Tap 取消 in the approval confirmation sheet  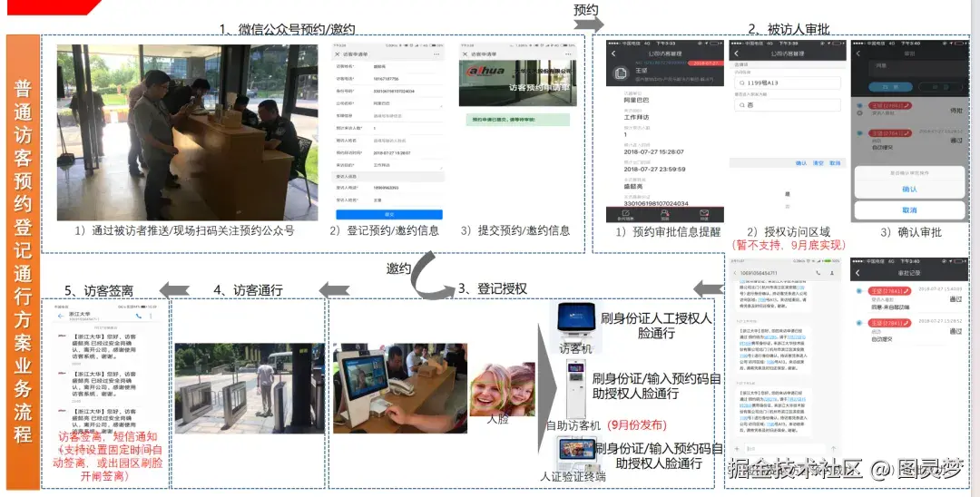pos(909,210)
